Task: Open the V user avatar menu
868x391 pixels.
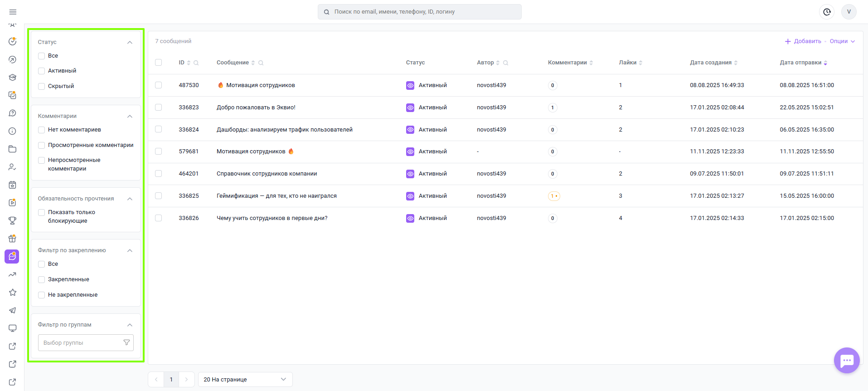Action: pyautogui.click(x=849, y=12)
